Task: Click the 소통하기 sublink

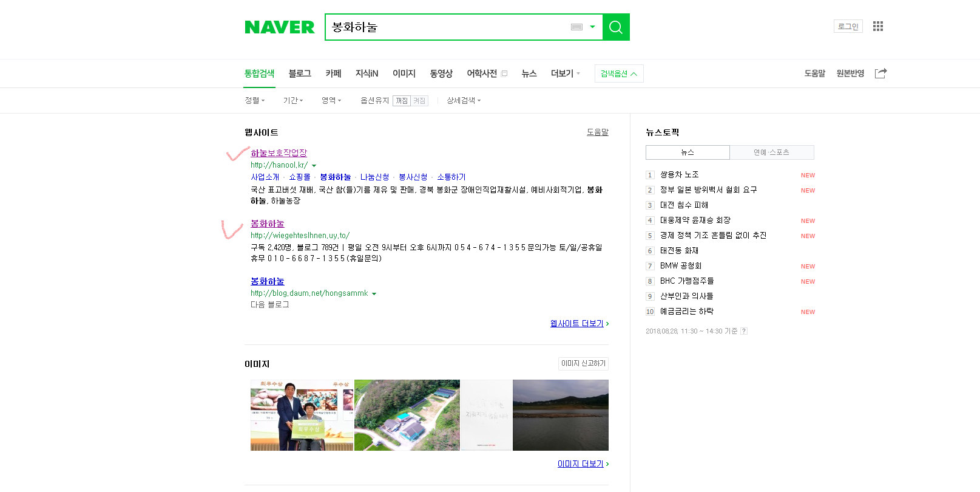Action: [x=451, y=177]
